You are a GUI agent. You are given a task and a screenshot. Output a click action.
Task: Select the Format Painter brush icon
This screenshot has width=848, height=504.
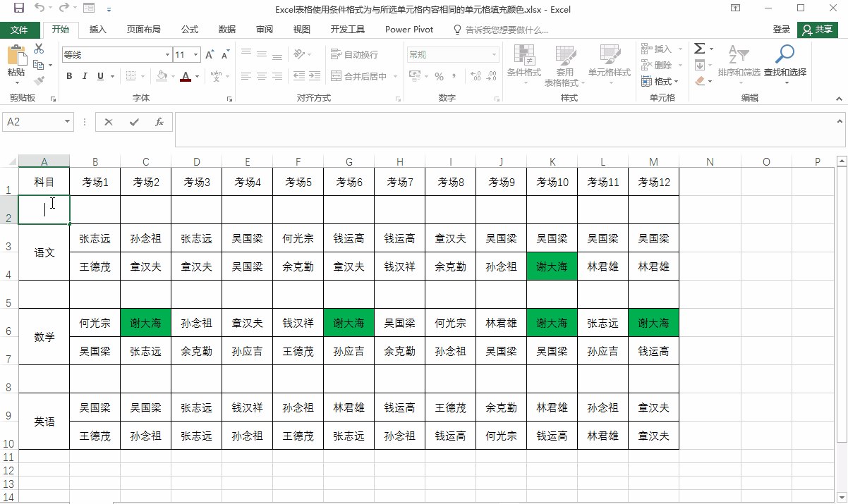39,81
